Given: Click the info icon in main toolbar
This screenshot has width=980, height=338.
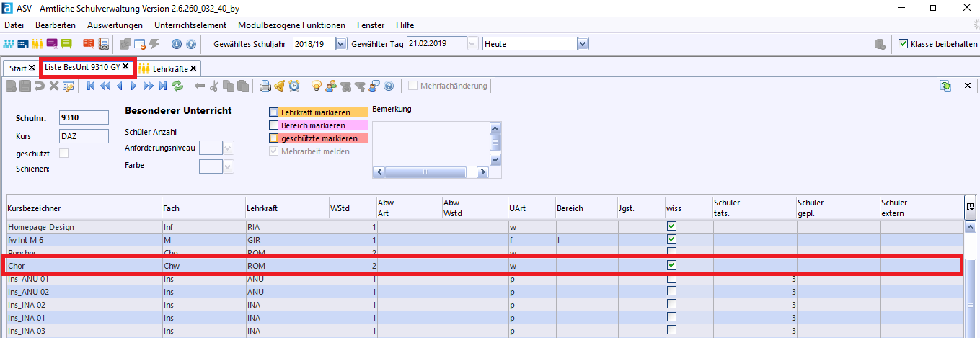Looking at the screenshot, I should coord(177,44).
